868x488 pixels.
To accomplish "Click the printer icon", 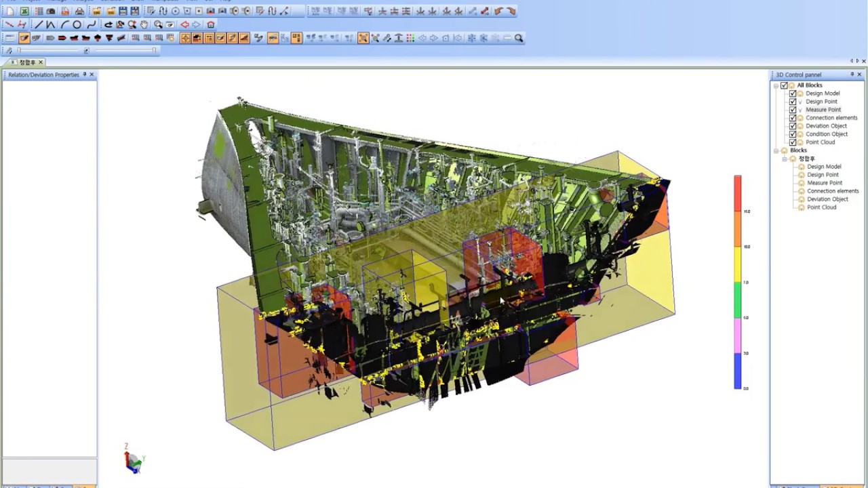I will click(79, 11).
